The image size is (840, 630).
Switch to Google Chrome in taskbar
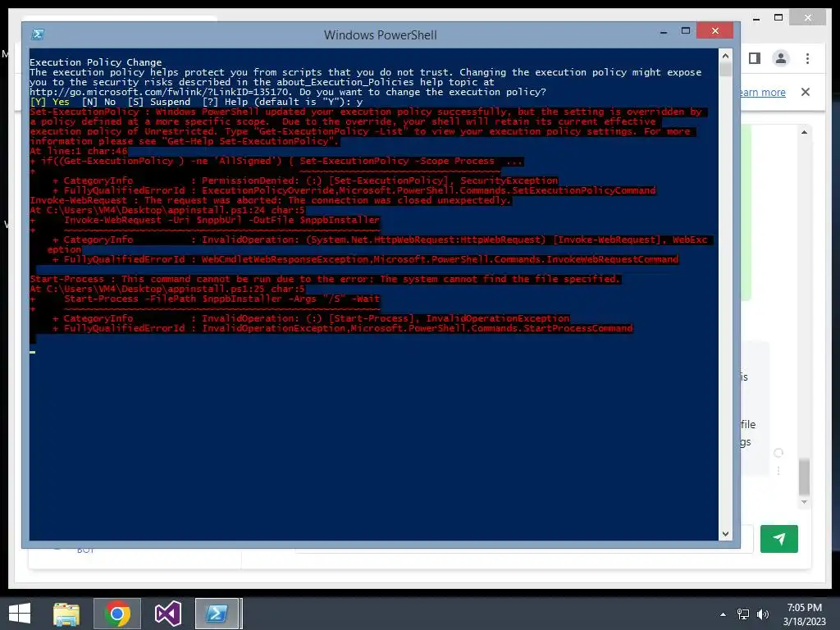[117, 614]
